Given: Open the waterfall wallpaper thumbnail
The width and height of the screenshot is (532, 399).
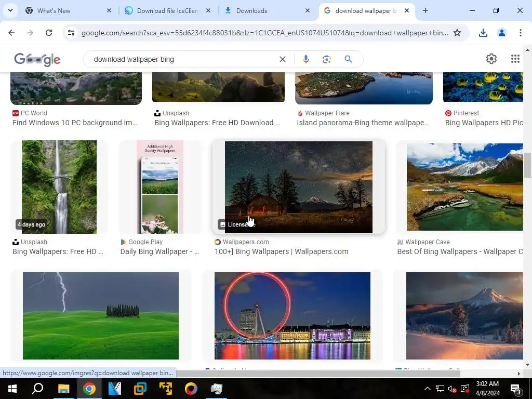Looking at the screenshot, I should [x=59, y=187].
